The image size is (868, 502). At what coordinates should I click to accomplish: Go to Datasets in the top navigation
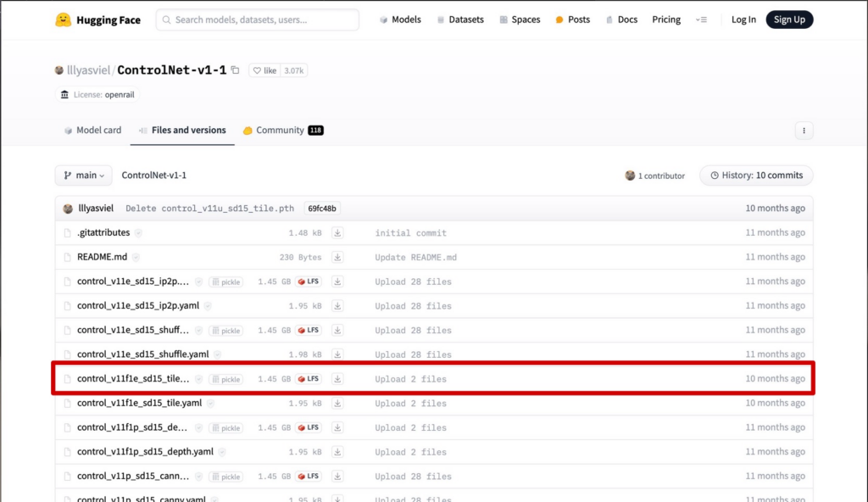460,20
